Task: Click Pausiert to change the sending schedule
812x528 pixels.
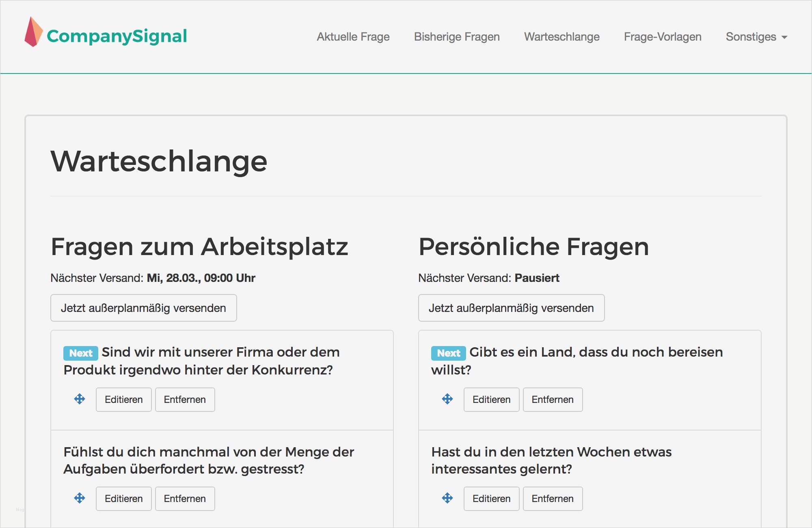Action: pyautogui.click(x=537, y=278)
